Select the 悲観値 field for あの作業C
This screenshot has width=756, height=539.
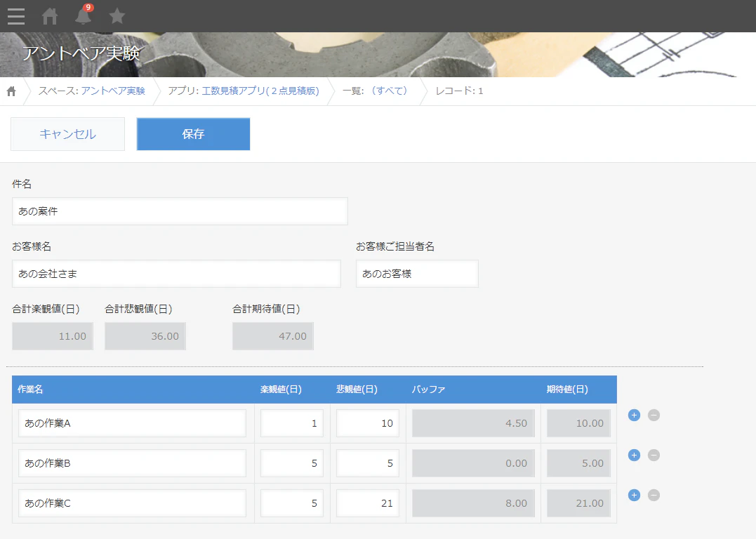pyautogui.click(x=368, y=503)
